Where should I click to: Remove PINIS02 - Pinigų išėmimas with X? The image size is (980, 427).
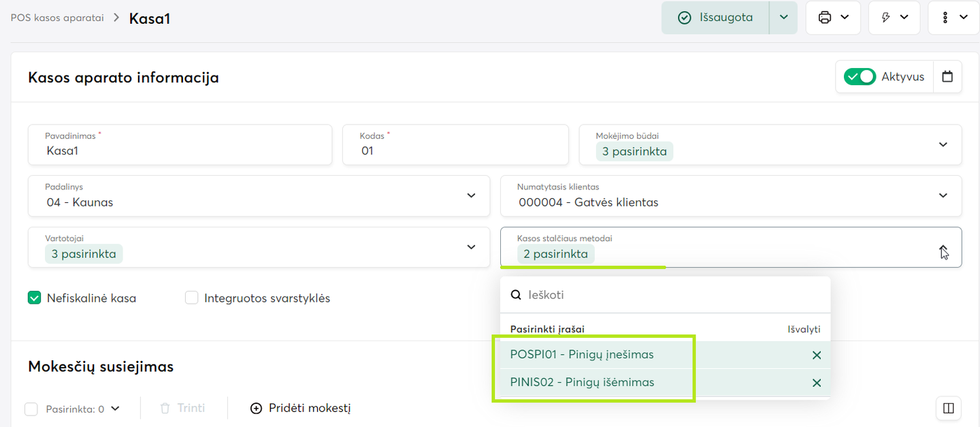pyautogui.click(x=817, y=383)
